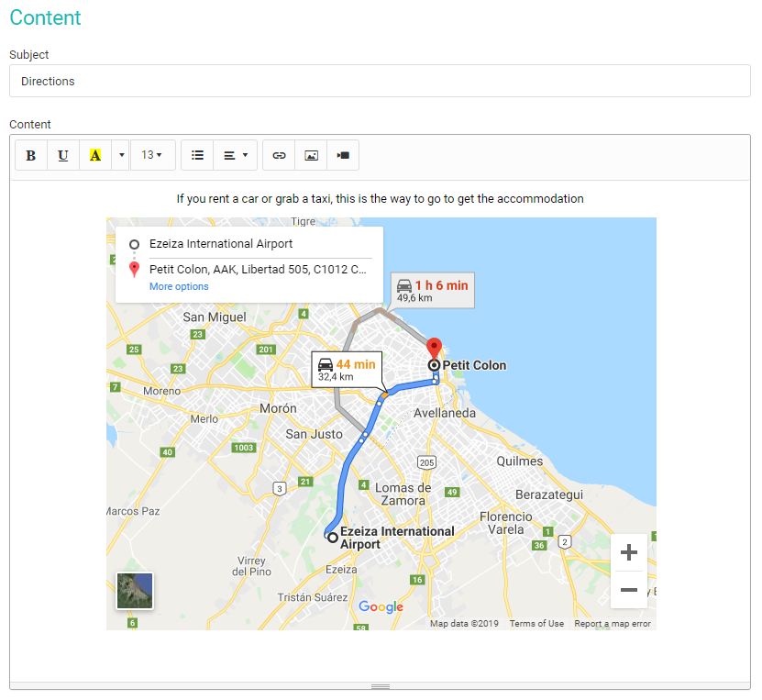Click the Berazategui map label
The width and height of the screenshot is (762, 700).
[549, 494]
